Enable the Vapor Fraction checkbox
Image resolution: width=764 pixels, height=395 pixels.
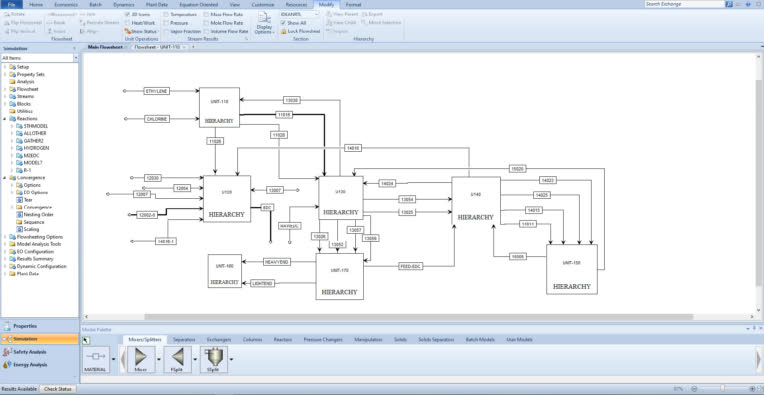166,31
